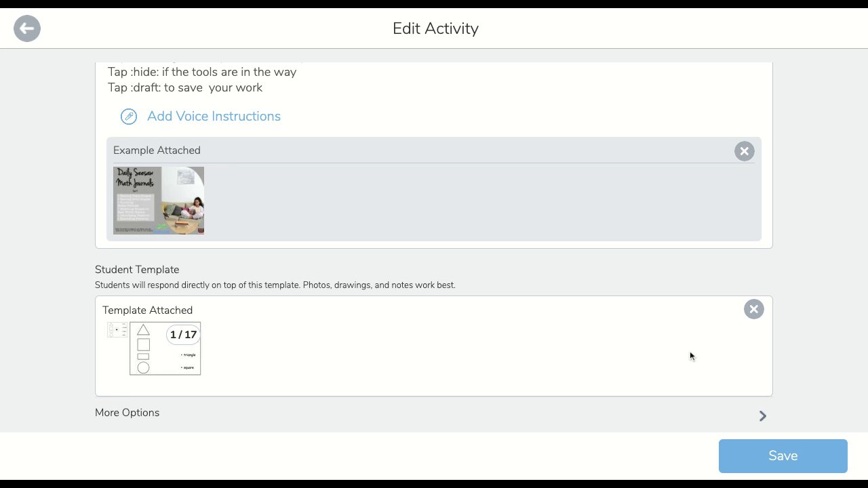Remove the attached student template with X

(x=753, y=310)
